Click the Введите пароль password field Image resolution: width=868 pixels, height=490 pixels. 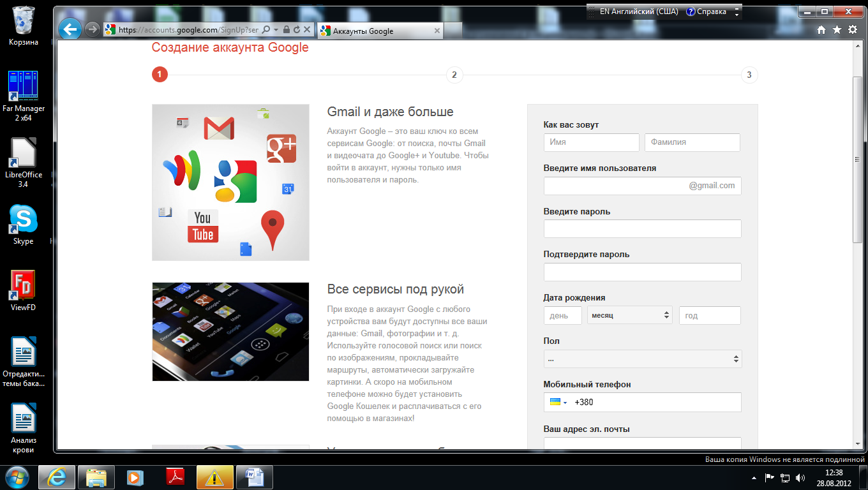tap(643, 228)
